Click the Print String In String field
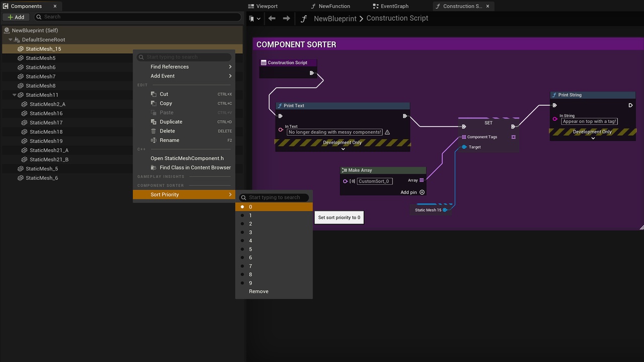Screen dimensions: 644x362 click(x=589, y=121)
